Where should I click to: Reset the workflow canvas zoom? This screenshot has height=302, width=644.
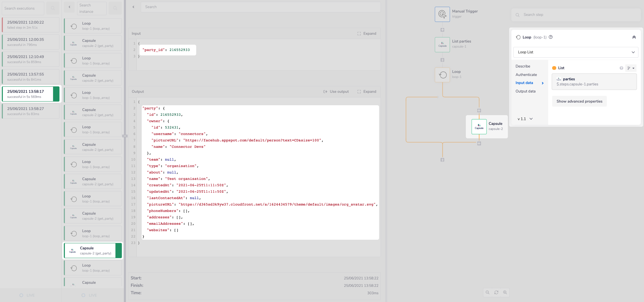point(496,292)
